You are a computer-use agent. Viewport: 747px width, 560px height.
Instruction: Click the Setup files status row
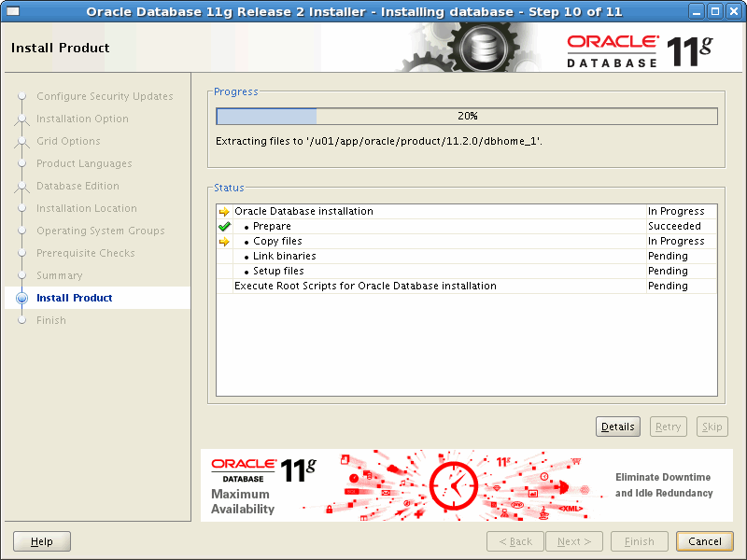pos(467,271)
